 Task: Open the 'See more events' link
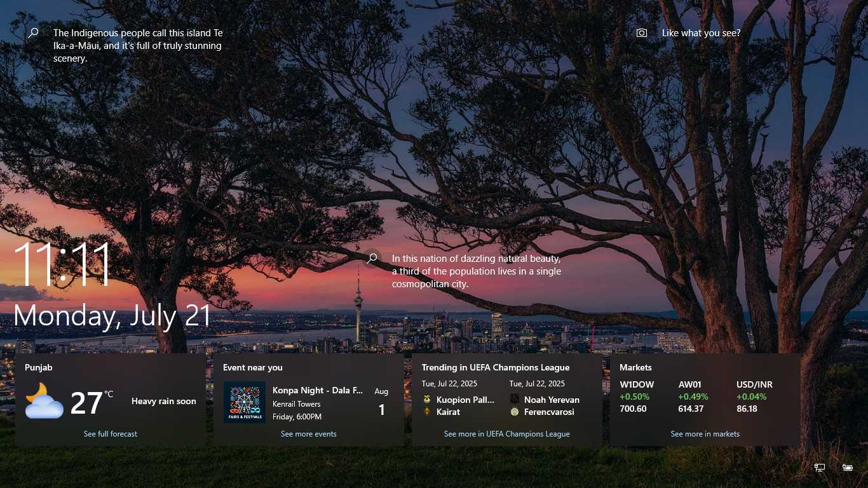tap(309, 434)
